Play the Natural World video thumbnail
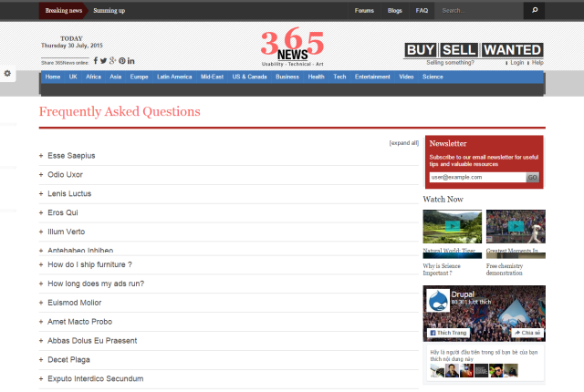The height and width of the screenshot is (392, 584). click(453, 227)
